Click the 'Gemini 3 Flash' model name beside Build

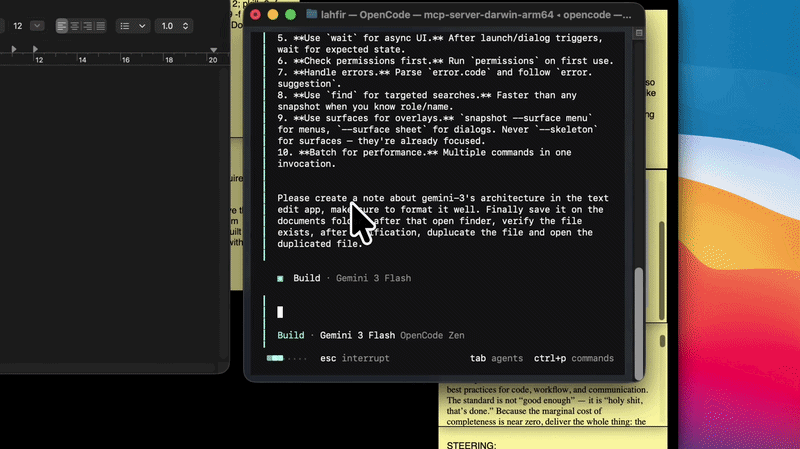pyautogui.click(x=357, y=335)
